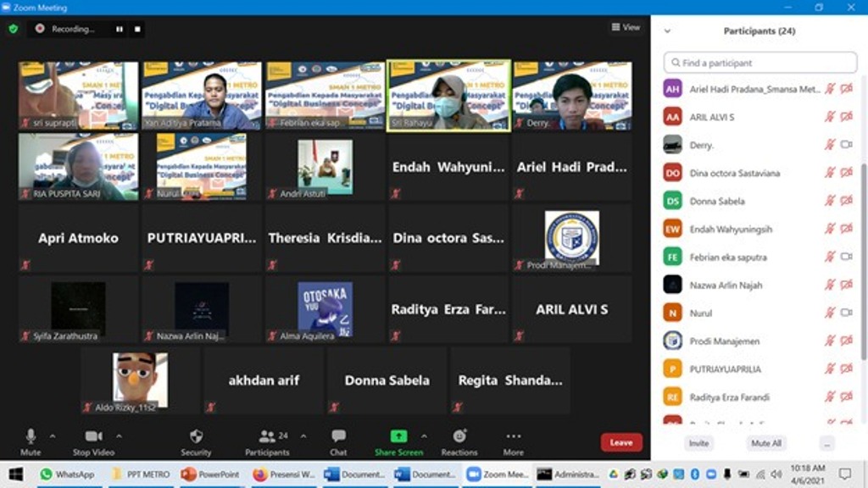Toggle microphone icon for Derry.
868x488 pixels.
[829, 144]
